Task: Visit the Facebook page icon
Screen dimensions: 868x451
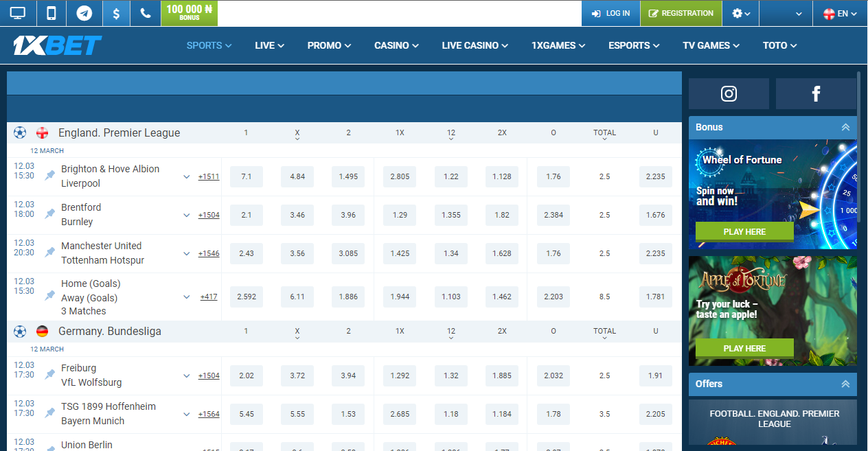Action: coord(816,94)
